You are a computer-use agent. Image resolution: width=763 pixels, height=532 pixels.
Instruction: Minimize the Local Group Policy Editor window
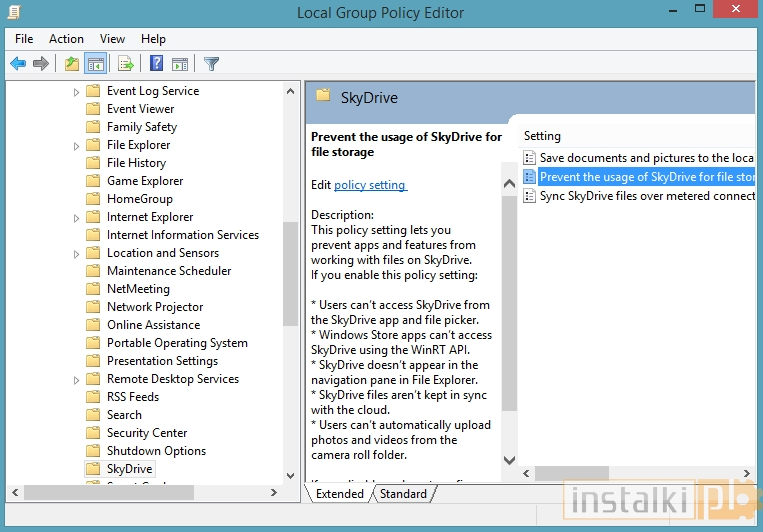point(673,10)
